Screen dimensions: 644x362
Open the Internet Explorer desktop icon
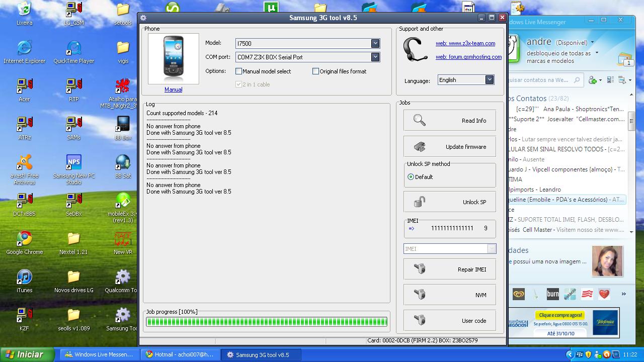24,52
